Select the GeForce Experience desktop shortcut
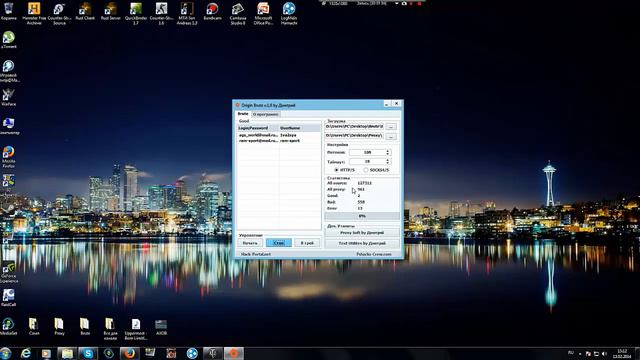Screen dimensions: 640x360 [9, 271]
